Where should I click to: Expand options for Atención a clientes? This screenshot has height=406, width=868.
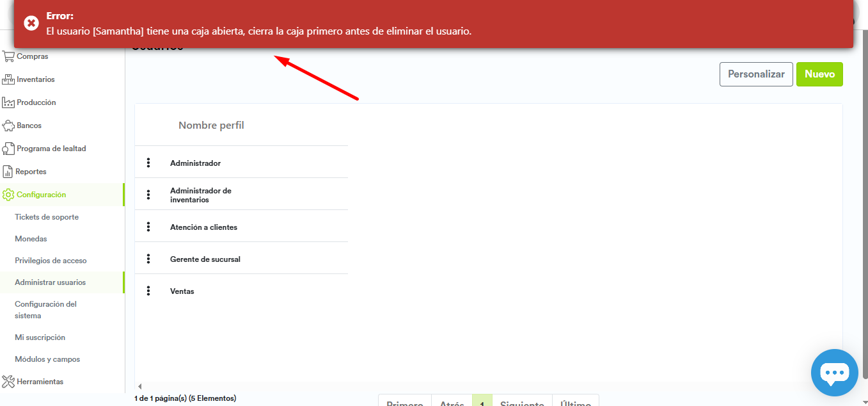[x=148, y=227]
